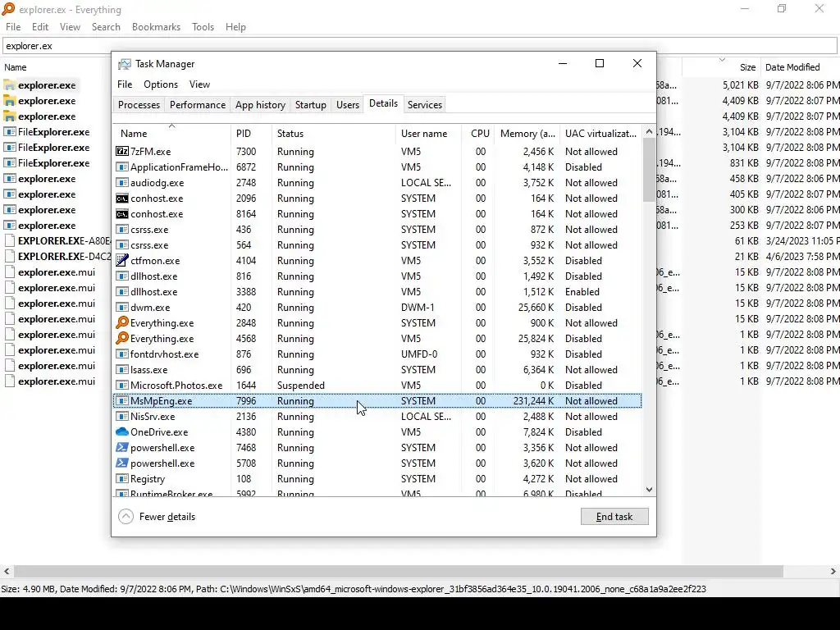
Task: Click the Enabled UAC virtualization value
Action: [x=582, y=292]
